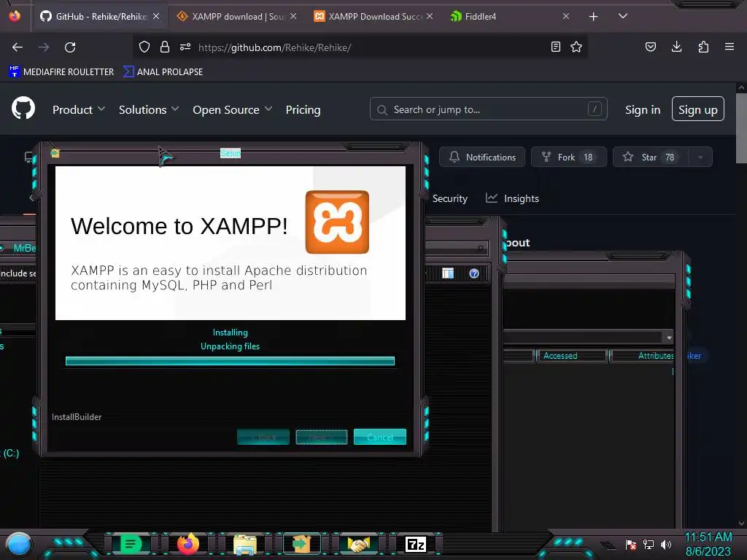Click the setup icon in installer title bar
The width and height of the screenshot is (747, 560).
point(55,153)
